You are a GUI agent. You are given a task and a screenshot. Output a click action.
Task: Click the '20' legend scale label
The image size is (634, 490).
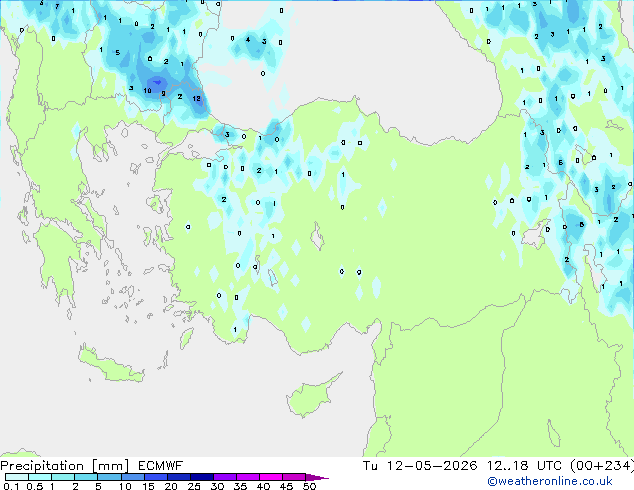pyautogui.click(x=171, y=486)
